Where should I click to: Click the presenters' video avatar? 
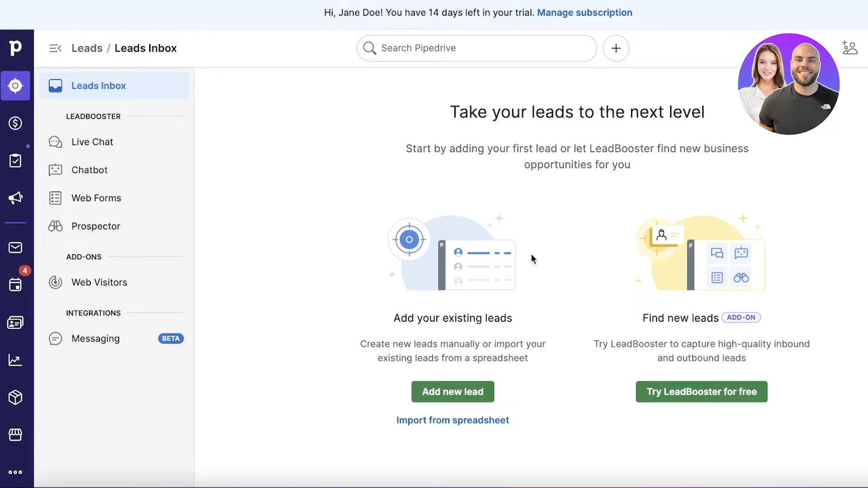point(788,84)
